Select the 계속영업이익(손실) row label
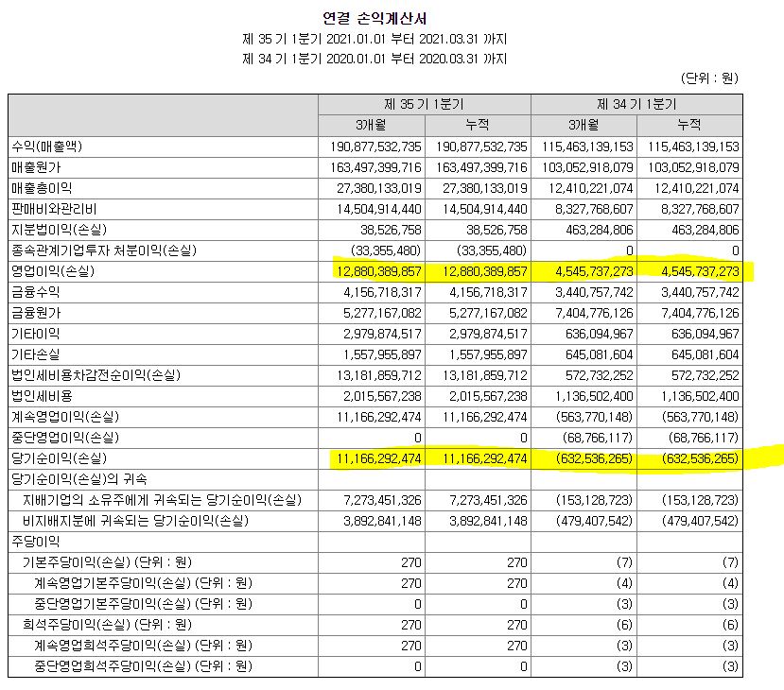This screenshot has width=784, height=690. [x=65, y=417]
